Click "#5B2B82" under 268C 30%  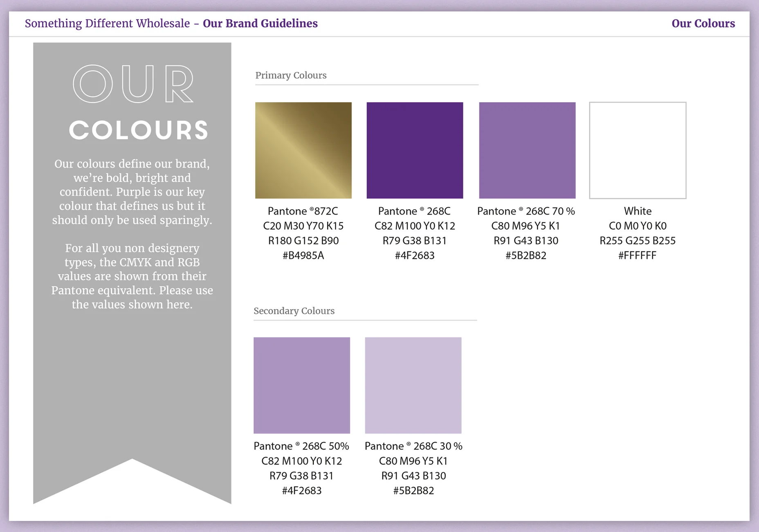click(413, 490)
